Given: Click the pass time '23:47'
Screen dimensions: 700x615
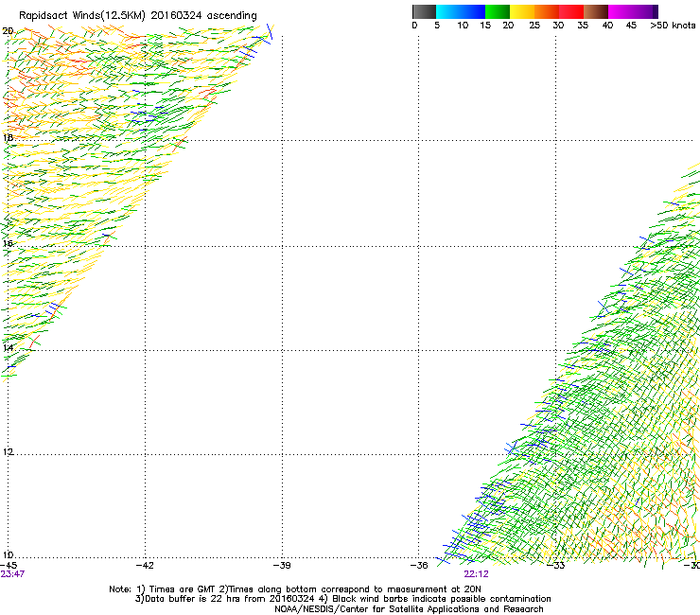Looking at the screenshot, I should tap(12, 574).
